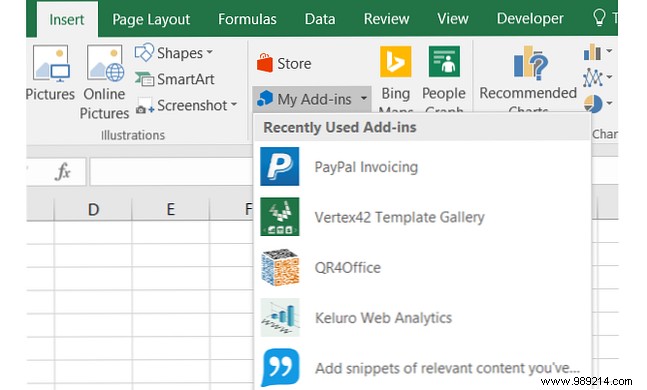Open the Office Store

[284, 64]
